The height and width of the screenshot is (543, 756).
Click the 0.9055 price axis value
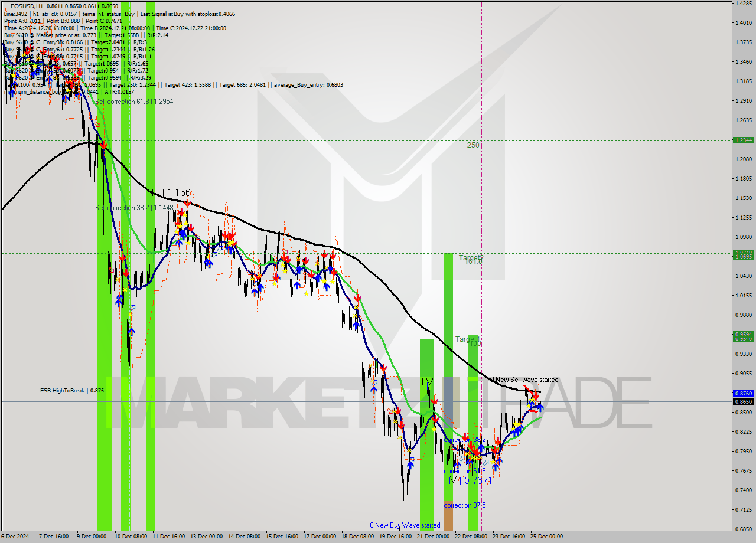coord(743,373)
